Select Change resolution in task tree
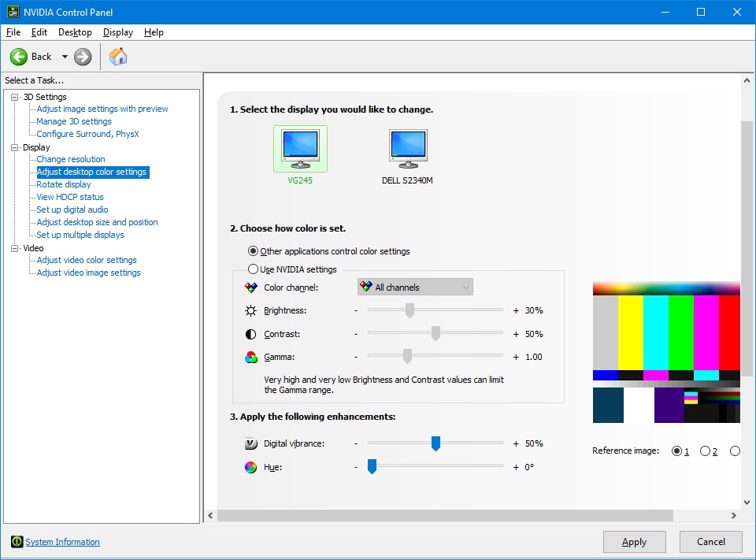Image resolution: width=756 pixels, height=560 pixels. point(71,159)
